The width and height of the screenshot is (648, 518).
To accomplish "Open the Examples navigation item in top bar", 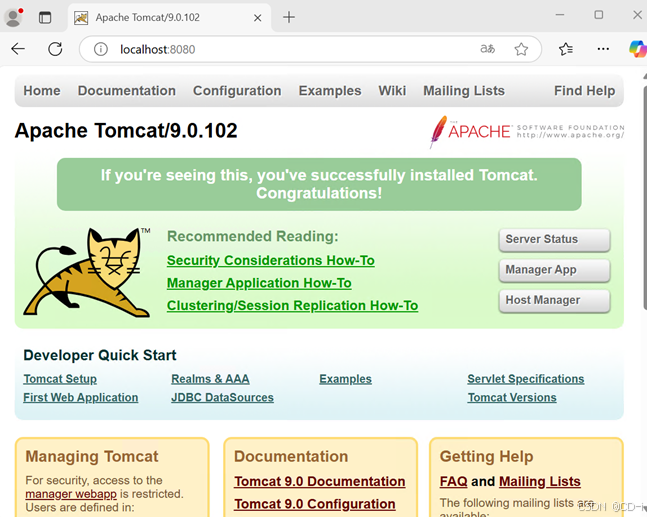I will (x=330, y=91).
